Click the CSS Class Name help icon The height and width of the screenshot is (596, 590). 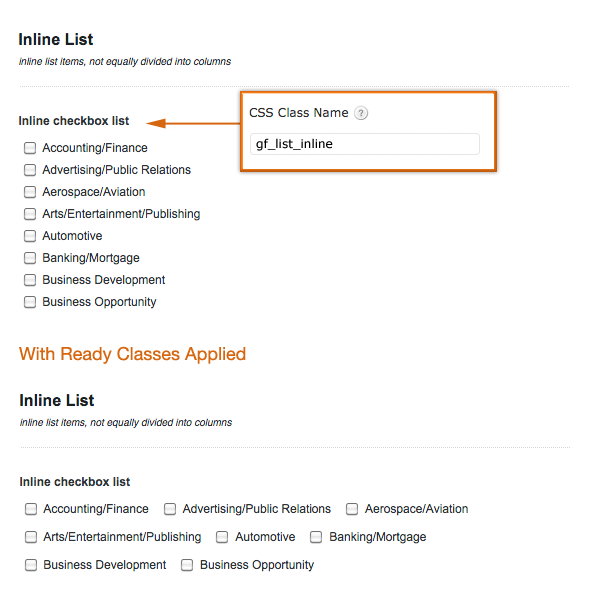(361, 113)
